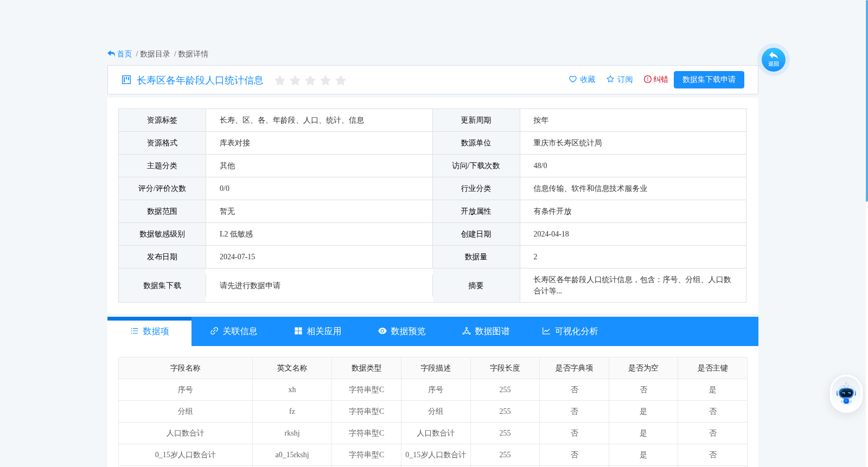
Task: Click the chart icon on 可视化分析 tab
Action: click(546, 331)
